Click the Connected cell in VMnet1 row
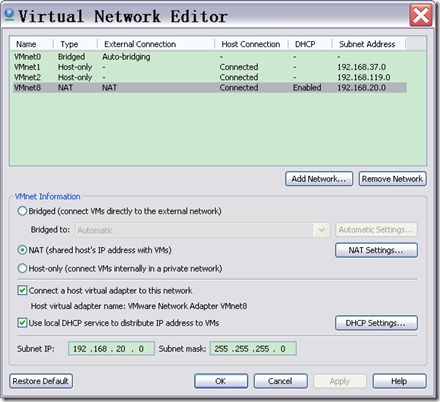The image size is (440, 402). 239,67
